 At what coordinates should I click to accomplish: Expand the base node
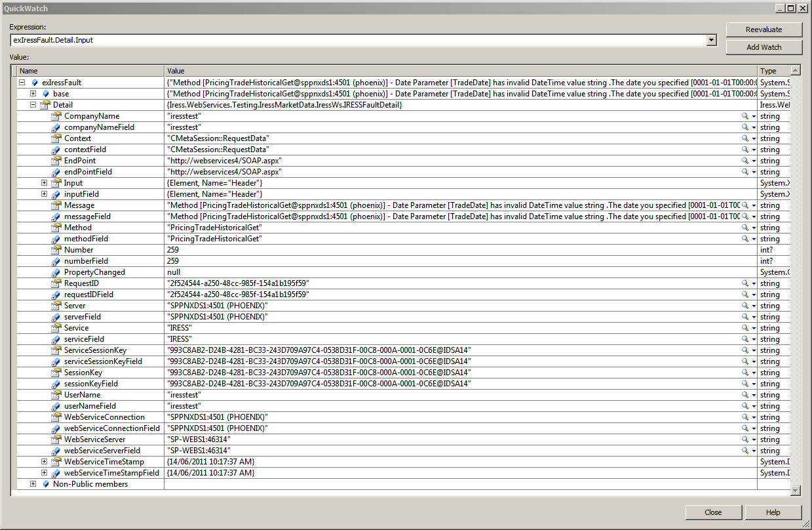[33, 94]
